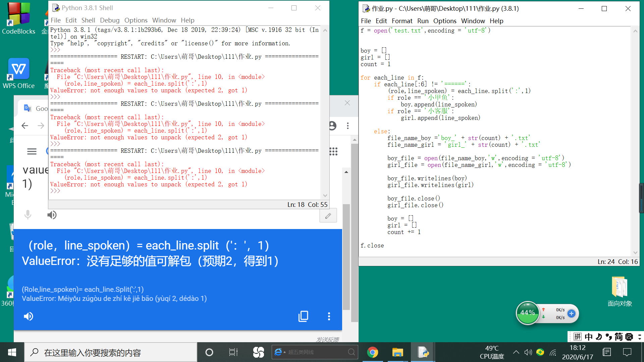This screenshot has height=362, width=644.
Task: Open WPS Office desktop shortcut
Action: tap(18, 73)
